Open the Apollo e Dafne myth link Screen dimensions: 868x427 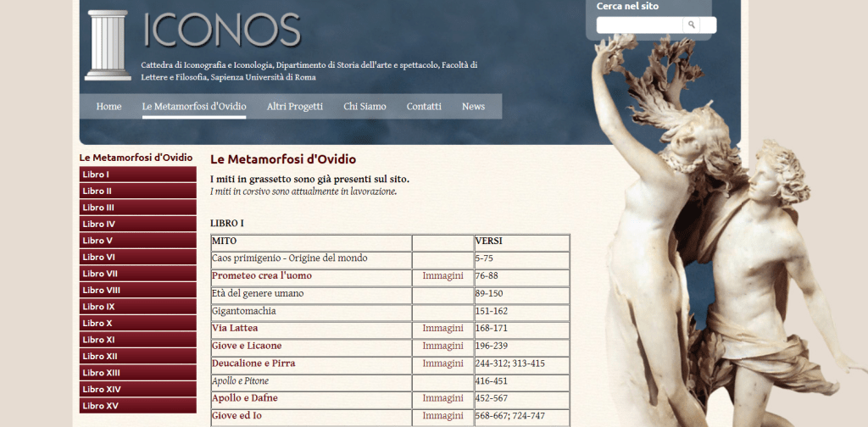[245, 398]
